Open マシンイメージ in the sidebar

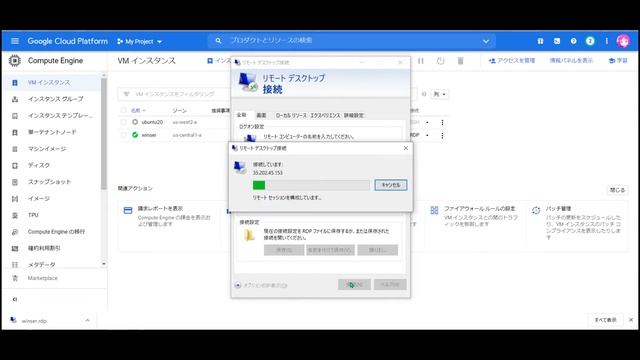(x=51, y=149)
